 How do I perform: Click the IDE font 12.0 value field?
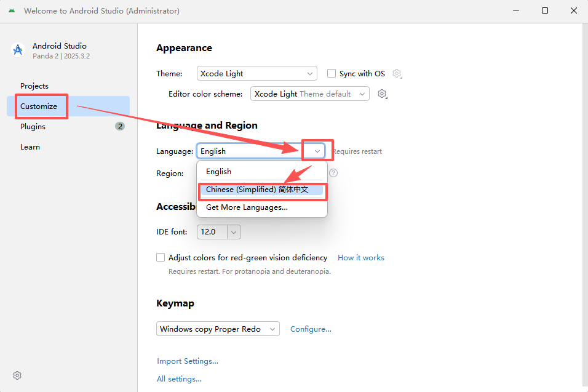pos(212,232)
